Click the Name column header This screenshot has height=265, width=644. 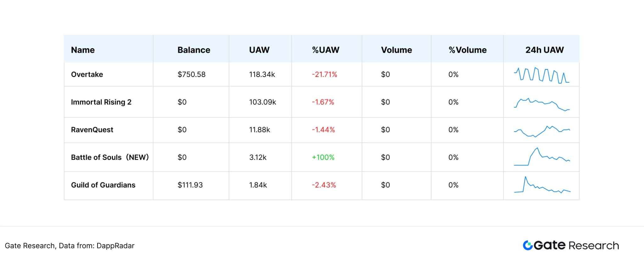tap(83, 50)
